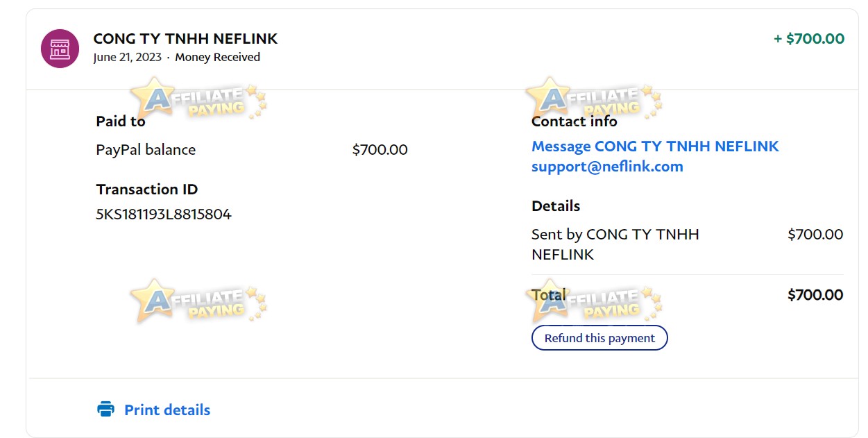The width and height of the screenshot is (868, 438).
Task: Click the PayPal balance row label
Action: [x=146, y=150]
